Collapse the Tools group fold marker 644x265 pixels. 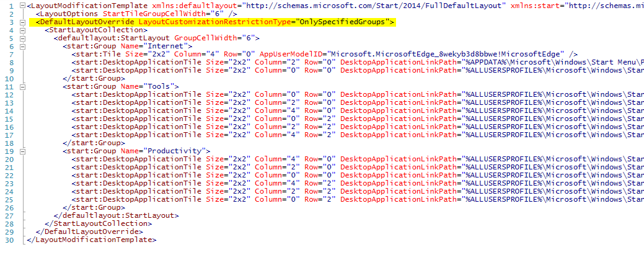point(23,86)
